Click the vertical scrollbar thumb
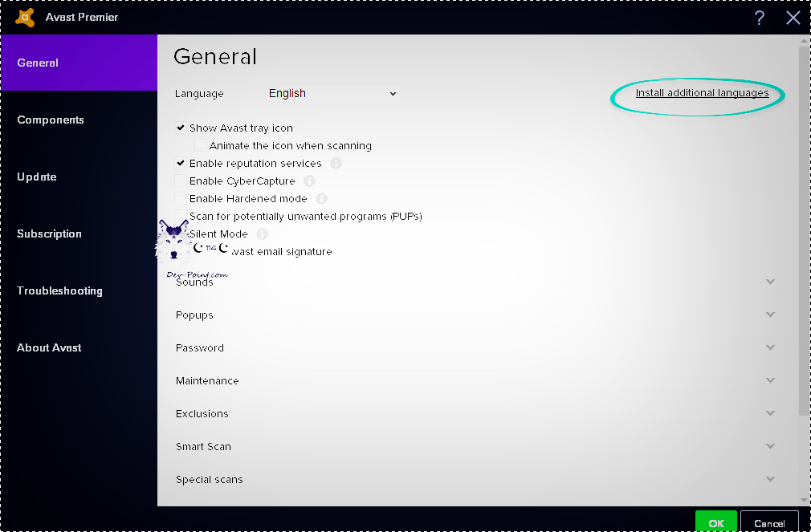The height and width of the screenshot is (532, 811). click(x=804, y=230)
